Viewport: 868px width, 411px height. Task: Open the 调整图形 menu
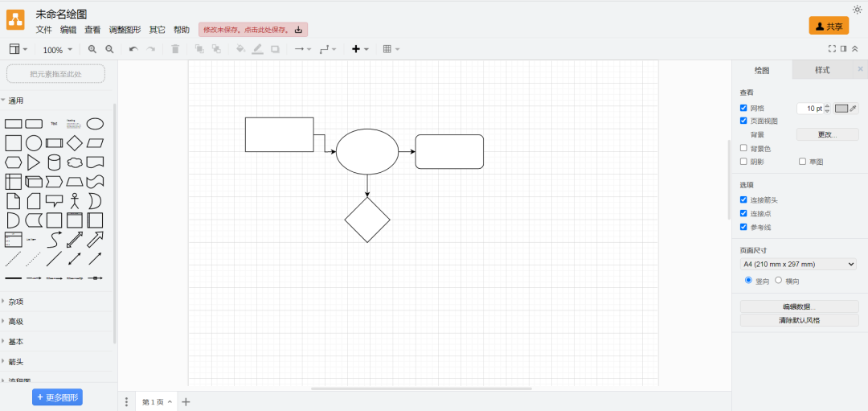[125, 30]
